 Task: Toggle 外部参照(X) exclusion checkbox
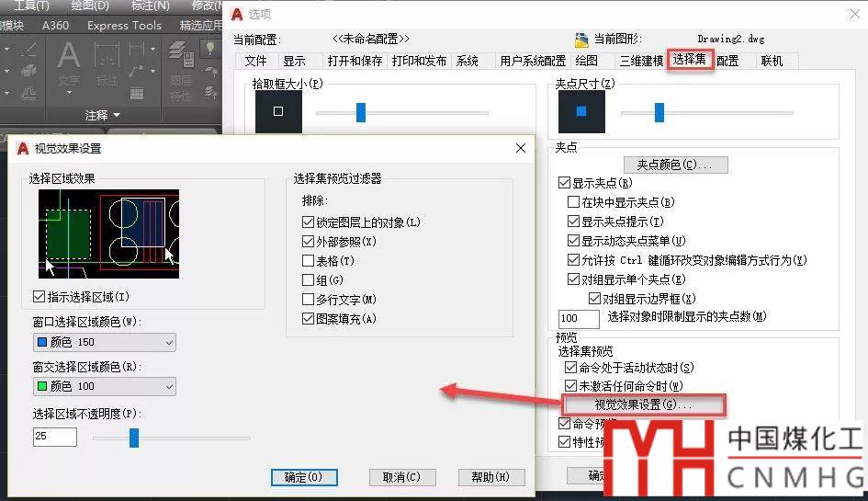click(x=309, y=242)
